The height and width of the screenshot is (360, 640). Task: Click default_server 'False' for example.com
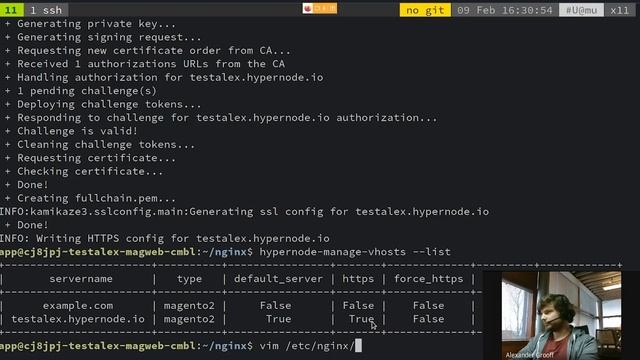[276, 306]
